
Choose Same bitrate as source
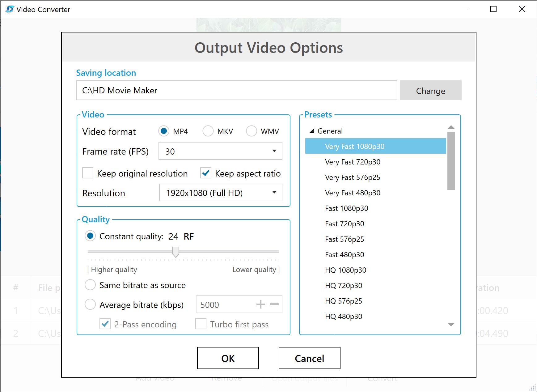90,285
